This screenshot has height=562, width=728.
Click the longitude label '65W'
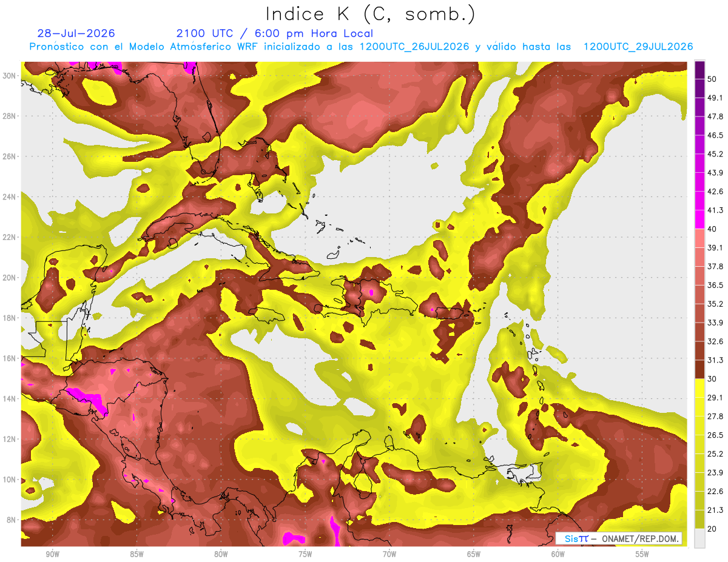click(x=474, y=555)
